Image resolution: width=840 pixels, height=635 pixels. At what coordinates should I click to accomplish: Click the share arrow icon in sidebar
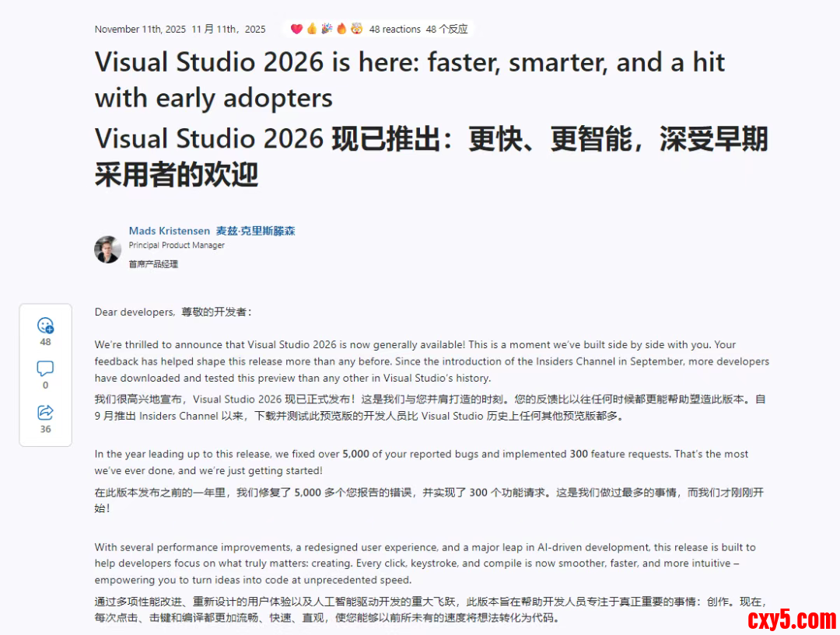point(46,412)
